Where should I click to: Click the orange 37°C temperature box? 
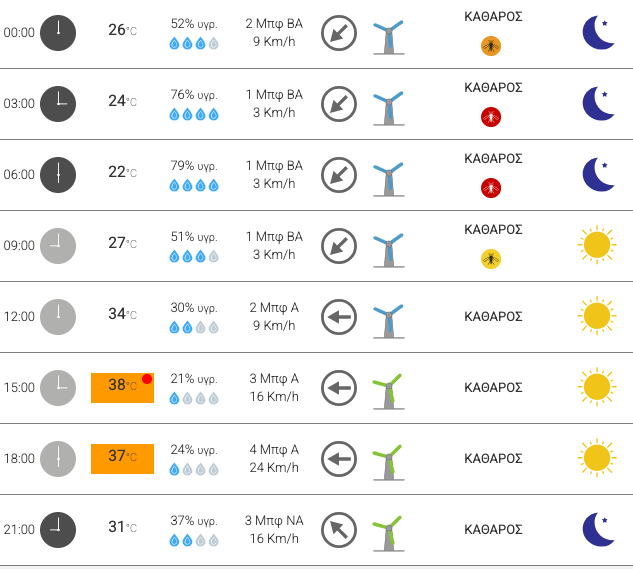(x=122, y=459)
